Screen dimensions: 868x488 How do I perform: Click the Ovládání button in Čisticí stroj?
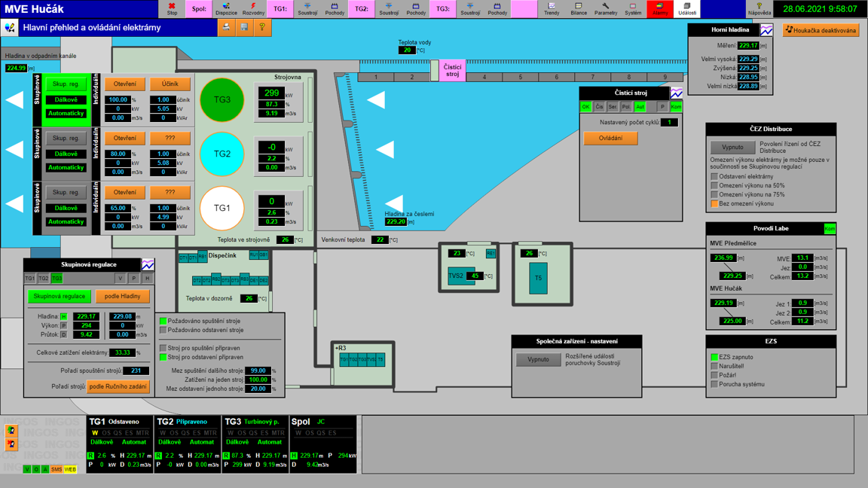click(610, 139)
